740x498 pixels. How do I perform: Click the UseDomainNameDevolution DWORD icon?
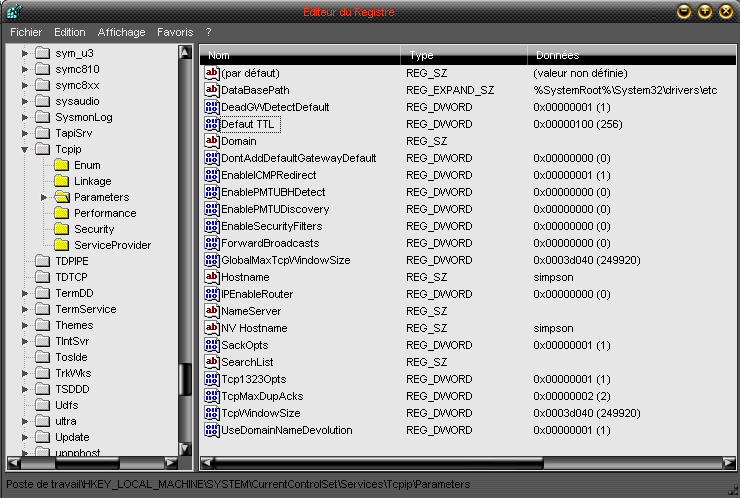pyautogui.click(x=211, y=430)
